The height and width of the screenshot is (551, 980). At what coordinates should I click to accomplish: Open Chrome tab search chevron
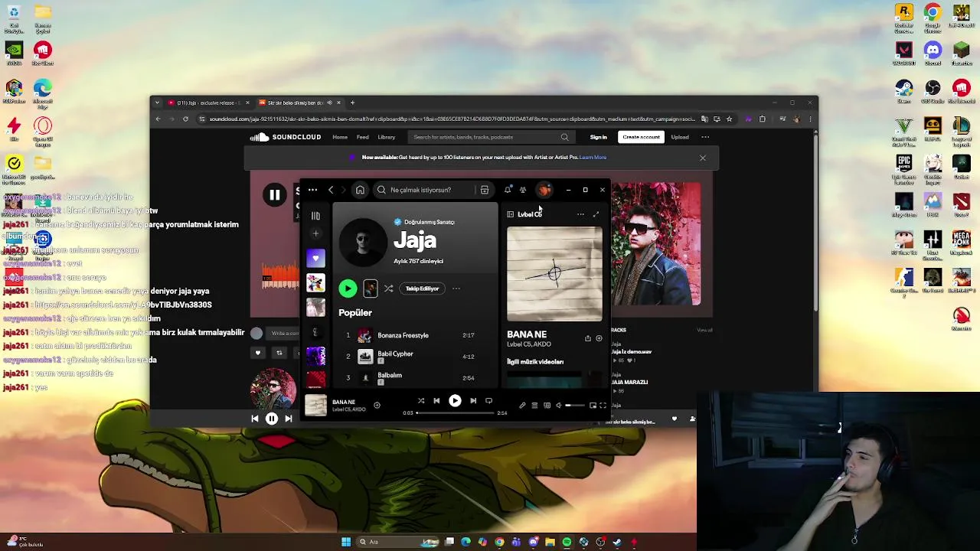point(158,103)
